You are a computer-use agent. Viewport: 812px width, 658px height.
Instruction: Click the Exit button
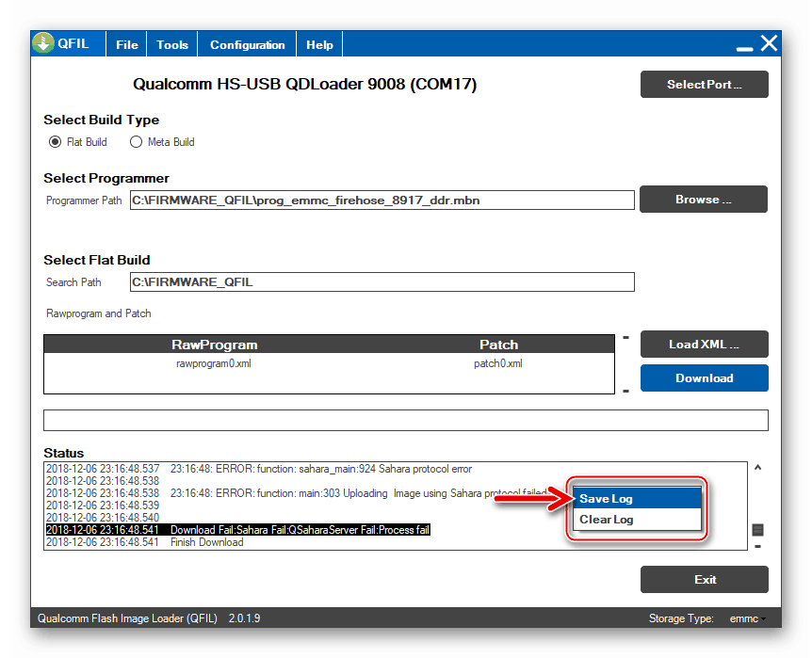click(705, 579)
